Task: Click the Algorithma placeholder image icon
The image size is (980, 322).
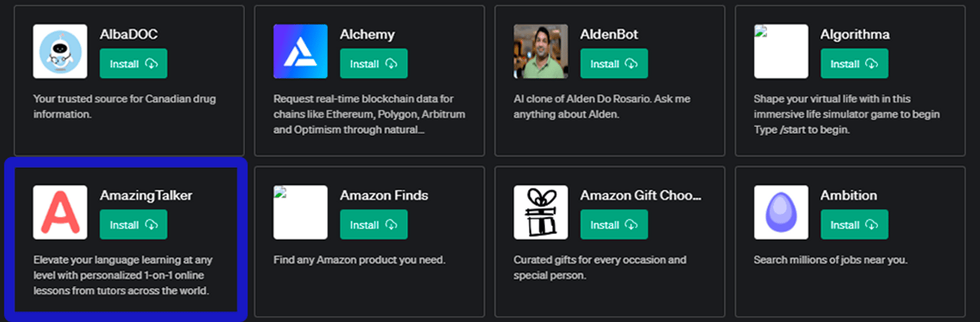Action: point(781,52)
